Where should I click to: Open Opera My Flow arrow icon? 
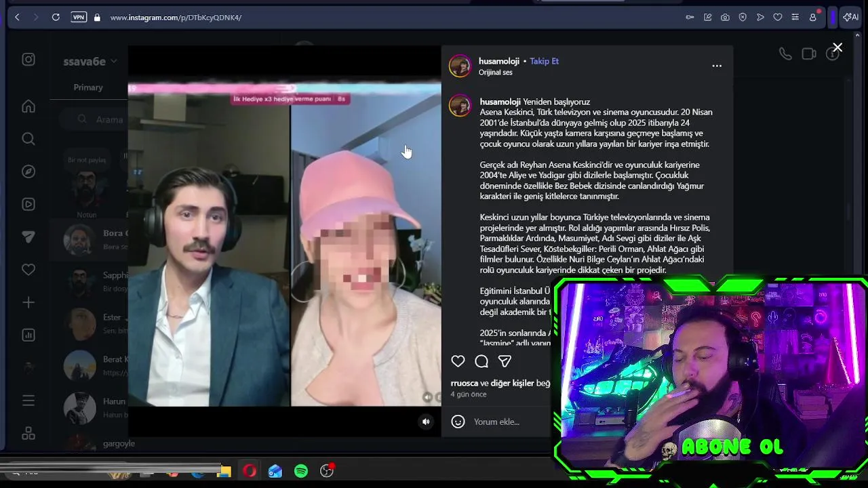tap(760, 17)
